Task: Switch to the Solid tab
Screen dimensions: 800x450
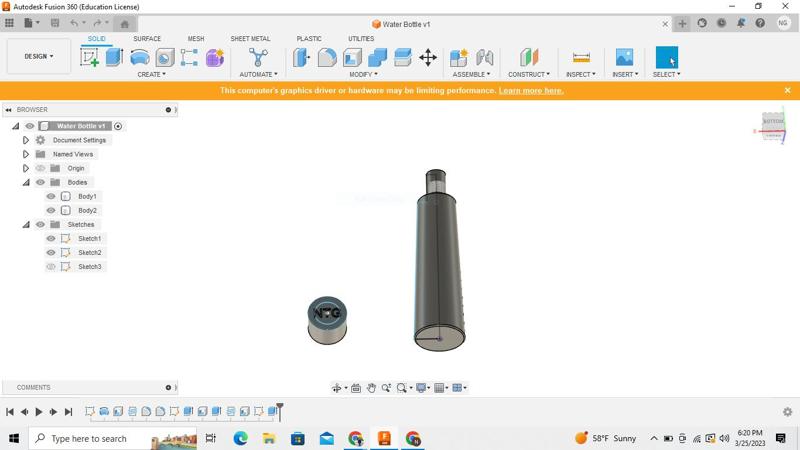Action: (96, 39)
